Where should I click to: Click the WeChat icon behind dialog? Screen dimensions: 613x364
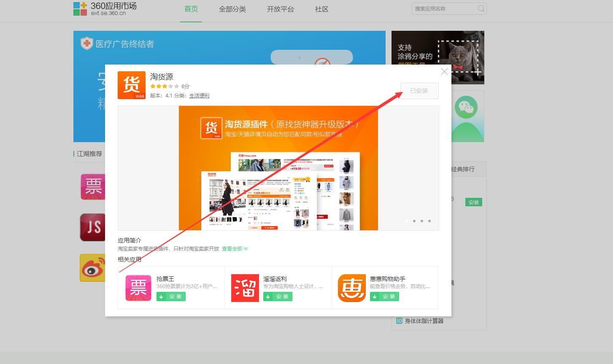[466, 107]
